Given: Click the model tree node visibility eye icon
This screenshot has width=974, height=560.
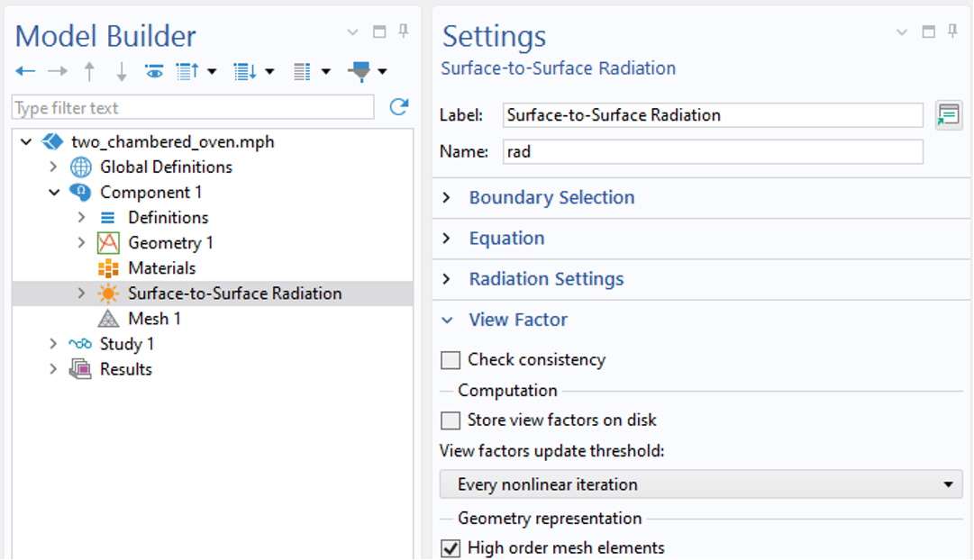Looking at the screenshot, I should (x=154, y=71).
